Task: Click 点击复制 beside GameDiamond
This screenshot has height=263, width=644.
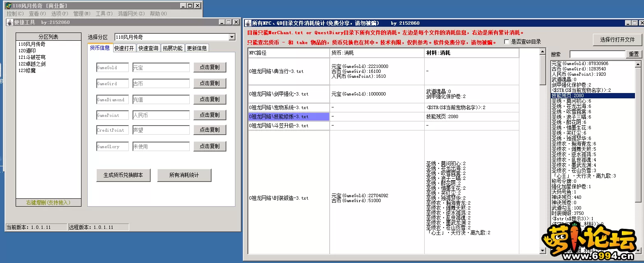Action: pos(210,99)
